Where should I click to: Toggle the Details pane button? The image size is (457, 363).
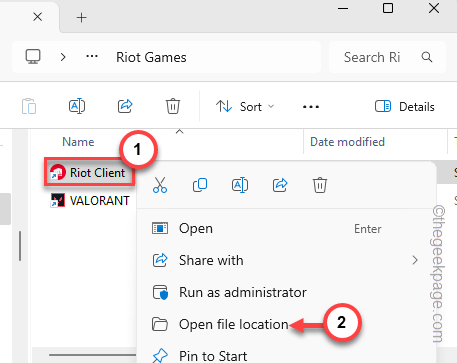[x=405, y=107]
